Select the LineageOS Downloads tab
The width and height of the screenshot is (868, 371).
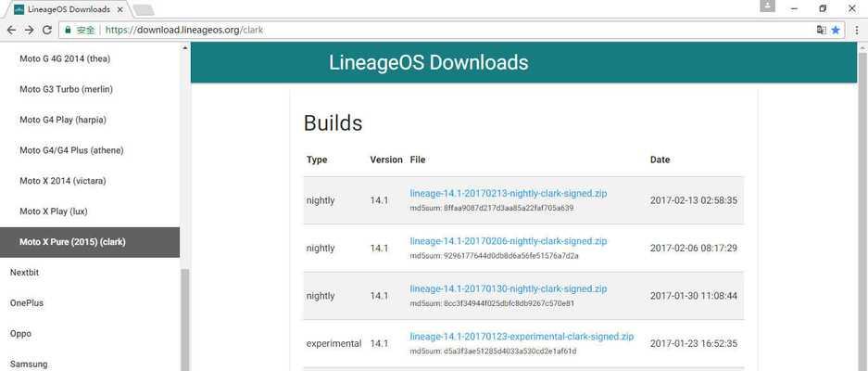coord(69,9)
